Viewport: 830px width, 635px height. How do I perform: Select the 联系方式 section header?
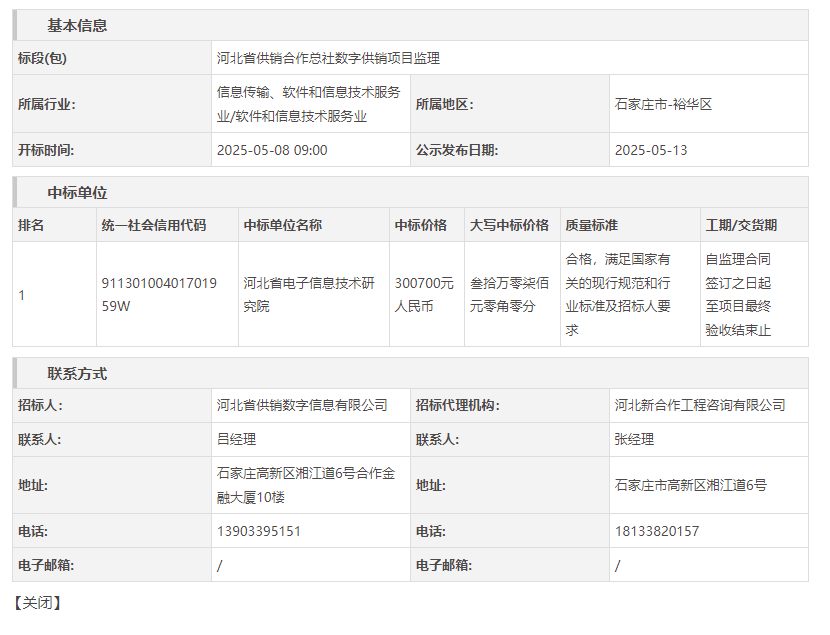point(77,374)
